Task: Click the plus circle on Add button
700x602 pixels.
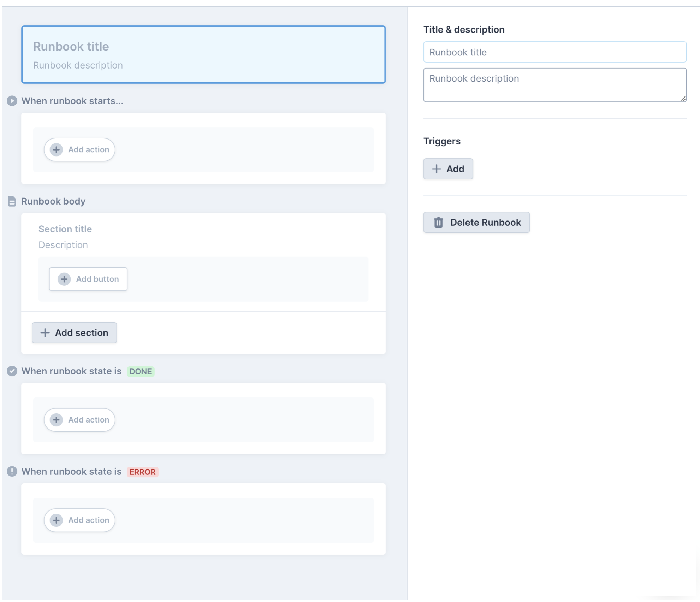Action: tap(64, 279)
